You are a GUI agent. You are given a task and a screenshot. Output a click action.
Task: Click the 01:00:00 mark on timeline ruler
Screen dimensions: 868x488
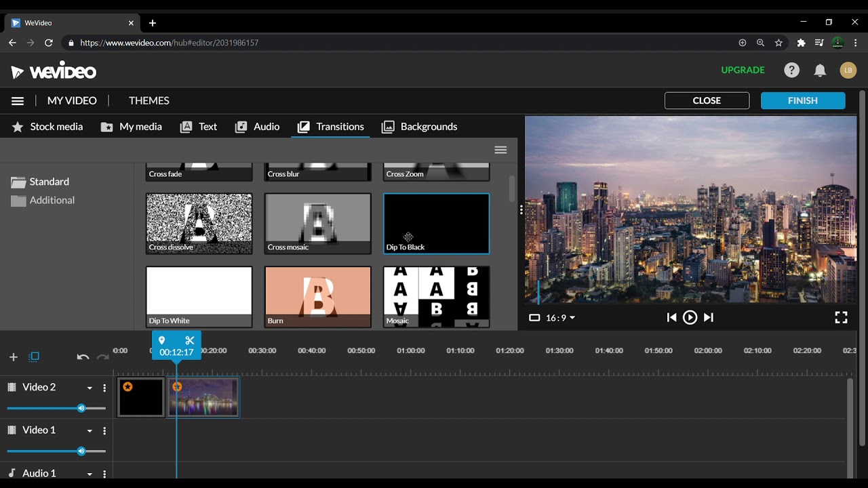pos(411,350)
